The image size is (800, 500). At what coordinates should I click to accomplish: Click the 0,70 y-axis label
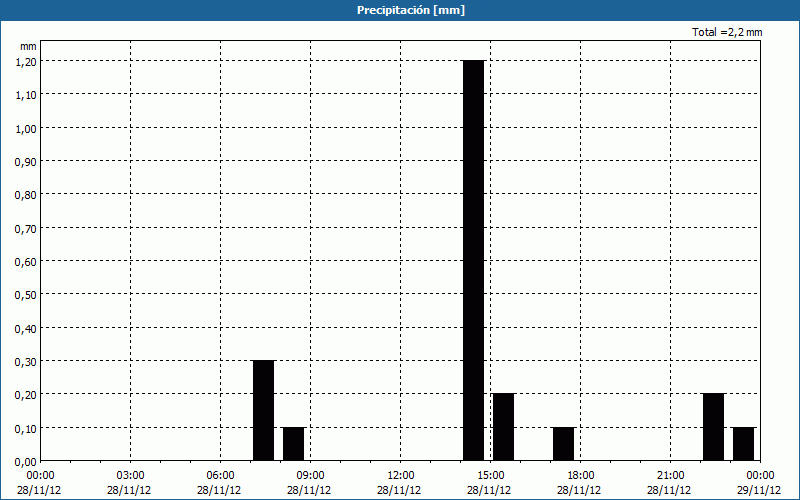click(26, 228)
